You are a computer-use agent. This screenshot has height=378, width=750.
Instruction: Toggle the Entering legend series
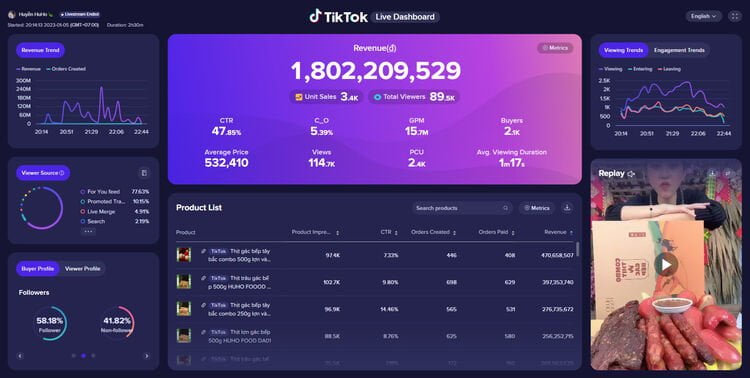tap(640, 69)
